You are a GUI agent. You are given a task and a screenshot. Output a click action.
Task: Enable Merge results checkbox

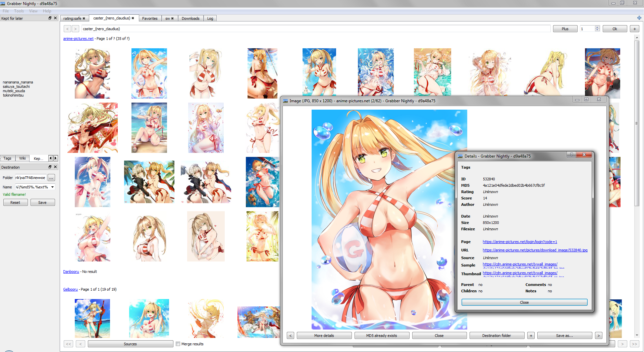click(x=178, y=344)
